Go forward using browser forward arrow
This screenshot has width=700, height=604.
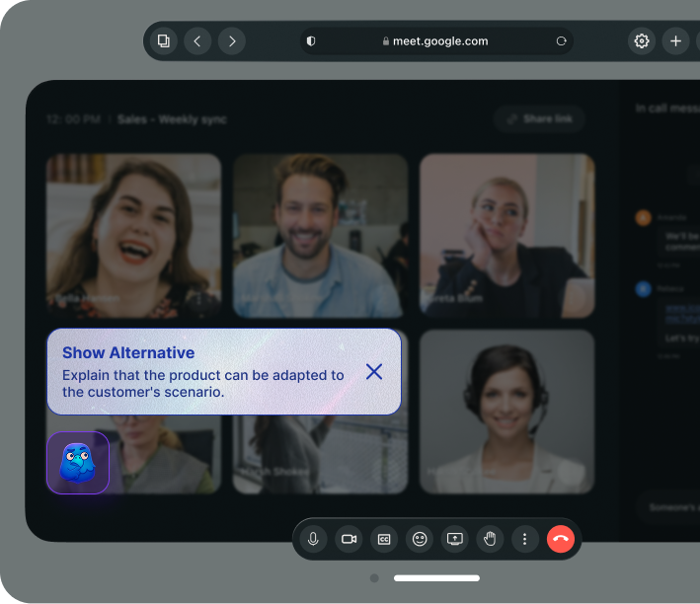tap(232, 41)
